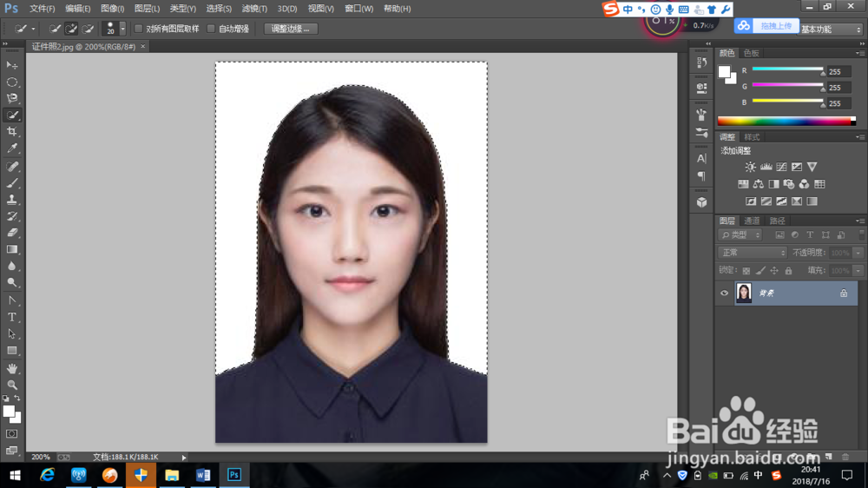Image resolution: width=868 pixels, height=488 pixels.
Task: Choose Add to Selection mode option
Action: pos(71,29)
